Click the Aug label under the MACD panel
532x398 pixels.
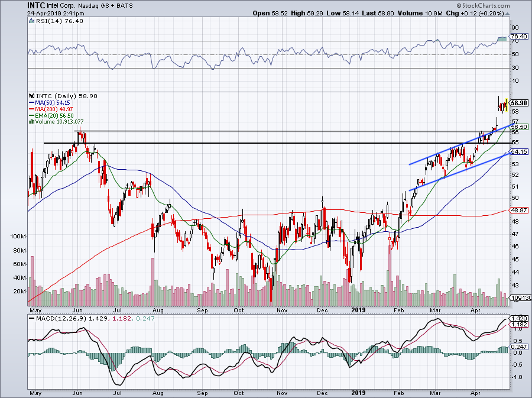click(158, 393)
